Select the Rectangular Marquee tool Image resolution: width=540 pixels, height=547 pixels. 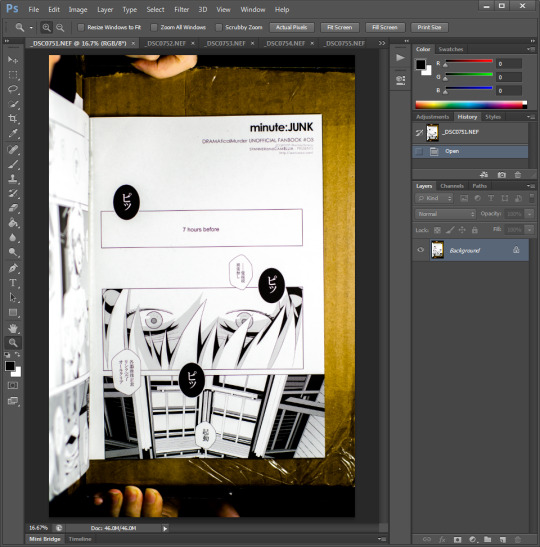13,75
